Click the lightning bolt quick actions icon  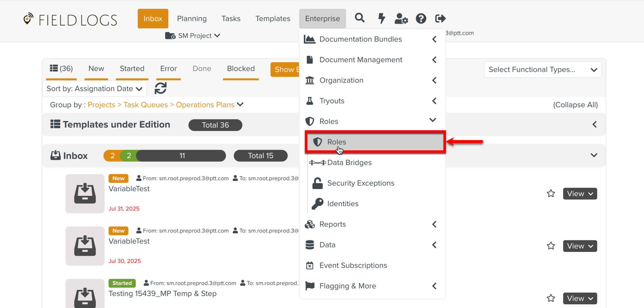pos(381,18)
